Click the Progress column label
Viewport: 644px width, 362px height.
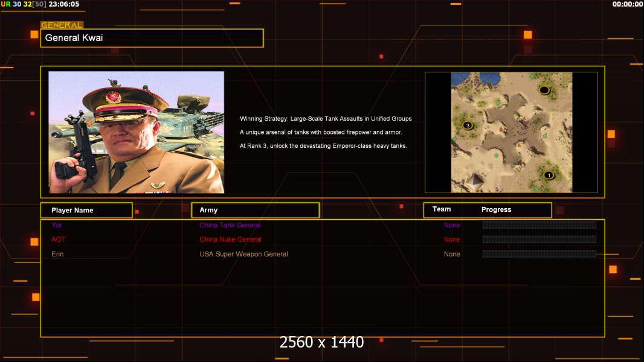[x=496, y=210]
